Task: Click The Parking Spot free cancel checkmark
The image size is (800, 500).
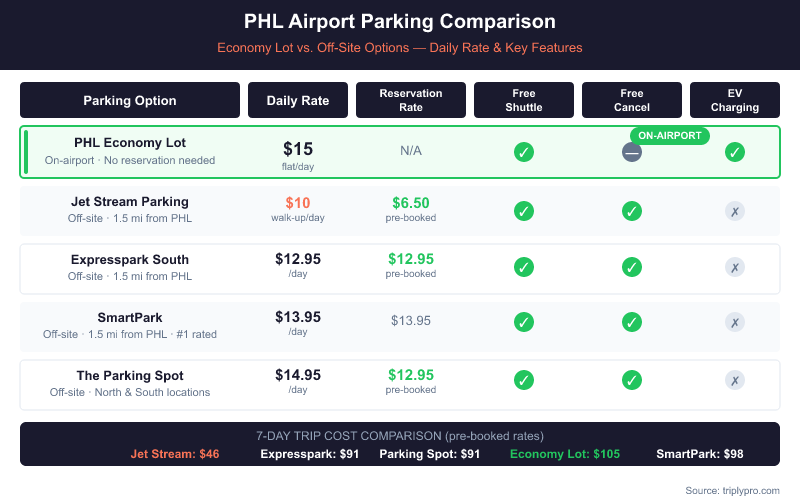Action: [631, 380]
